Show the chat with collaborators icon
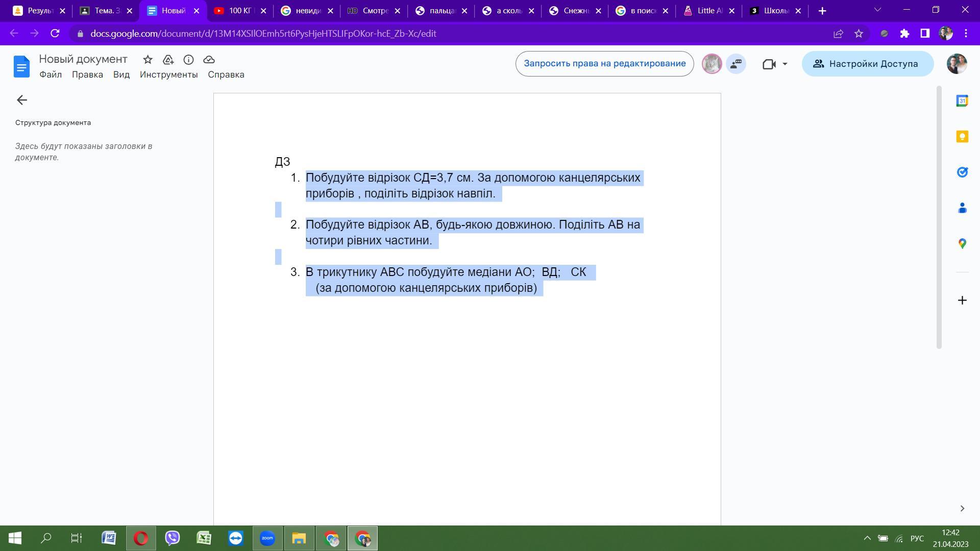The height and width of the screenshot is (551, 980). click(x=736, y=64)
